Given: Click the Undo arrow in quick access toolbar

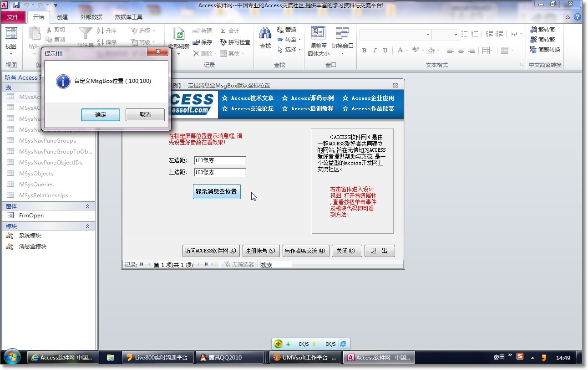Looking at the screenshot, I should (x=27, y=5).
